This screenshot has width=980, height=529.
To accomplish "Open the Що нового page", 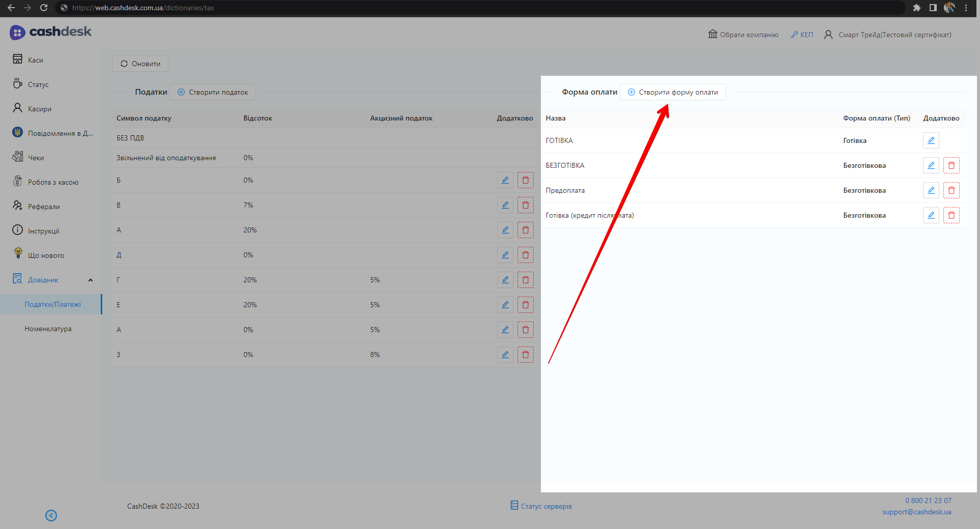I will coord(51,255).
